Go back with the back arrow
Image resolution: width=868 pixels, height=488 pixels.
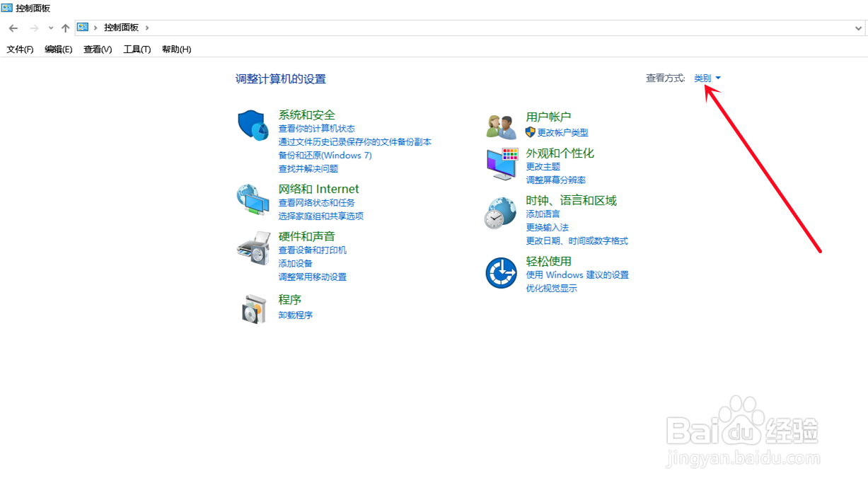[x=13, y=28]
